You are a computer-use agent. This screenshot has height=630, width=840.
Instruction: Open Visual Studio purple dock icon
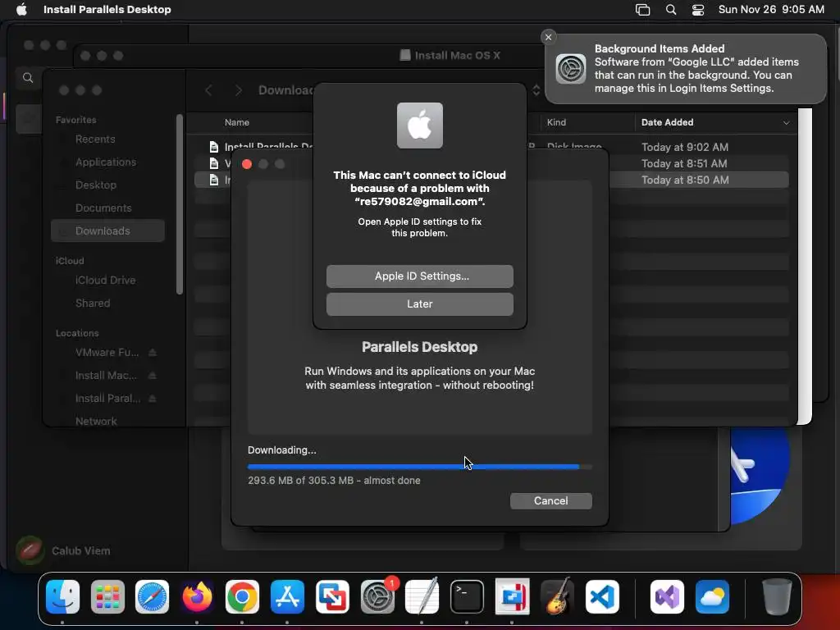tap(667, 596)
